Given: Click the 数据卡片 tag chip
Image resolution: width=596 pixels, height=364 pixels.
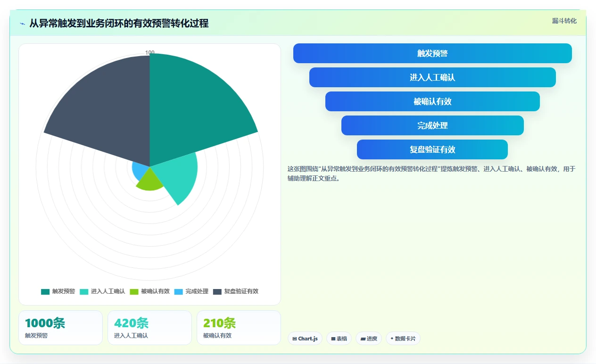Looking at the screenshot, I should click(x=403, y=339).
